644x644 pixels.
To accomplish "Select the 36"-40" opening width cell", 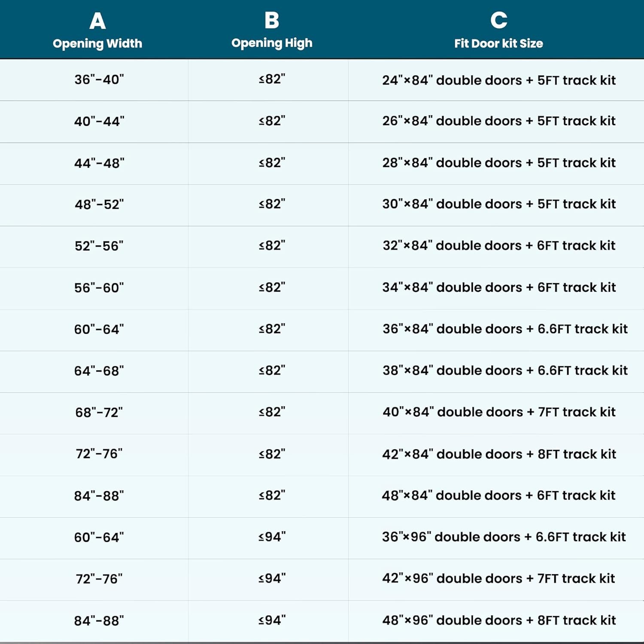I will tap(99, 79).
